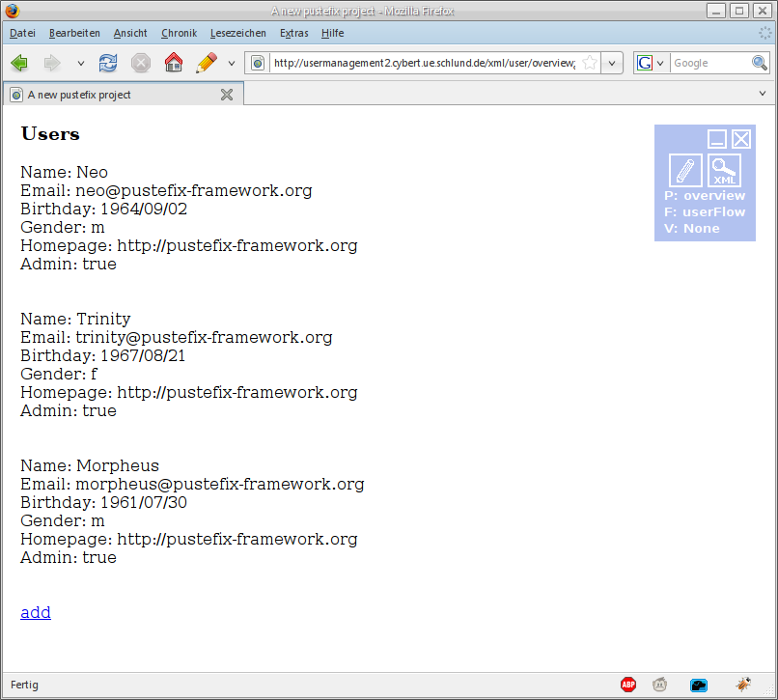
Task: Open the URL bar history dropdown
Action: (613, 63)
